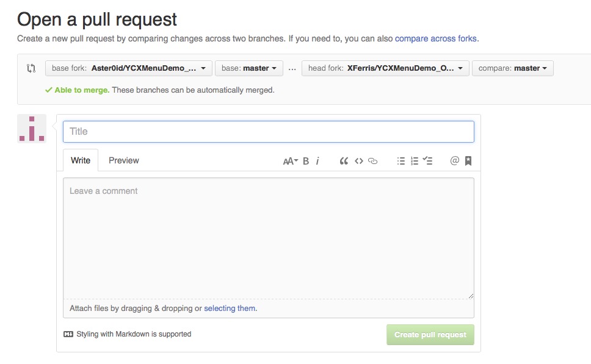
Task: Click the bold text formatting icon
Action: [x=306, y=161]
